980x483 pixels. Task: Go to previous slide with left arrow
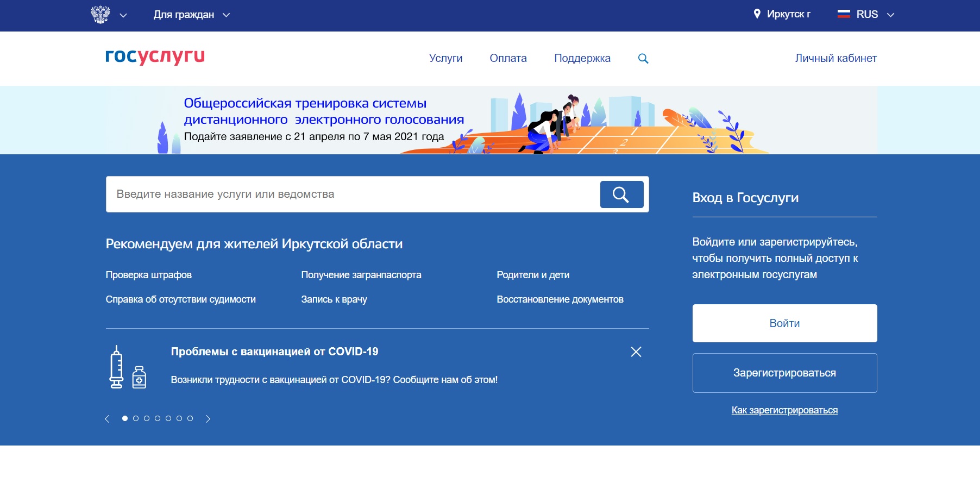pyautogui.click(x=107, y=418)
